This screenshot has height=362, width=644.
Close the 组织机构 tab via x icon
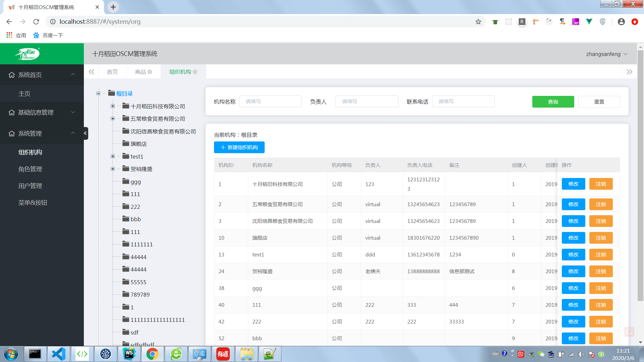(195, 72)
